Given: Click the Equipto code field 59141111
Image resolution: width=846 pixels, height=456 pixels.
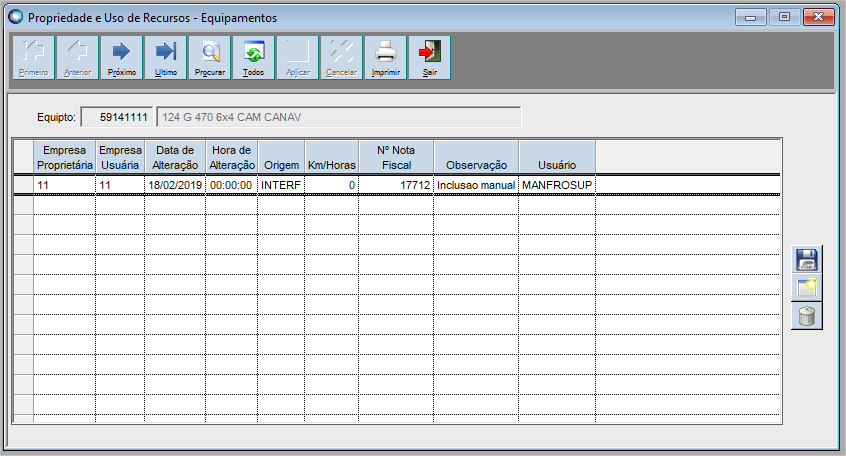Looking at the screenshot, I should (117, 117).
